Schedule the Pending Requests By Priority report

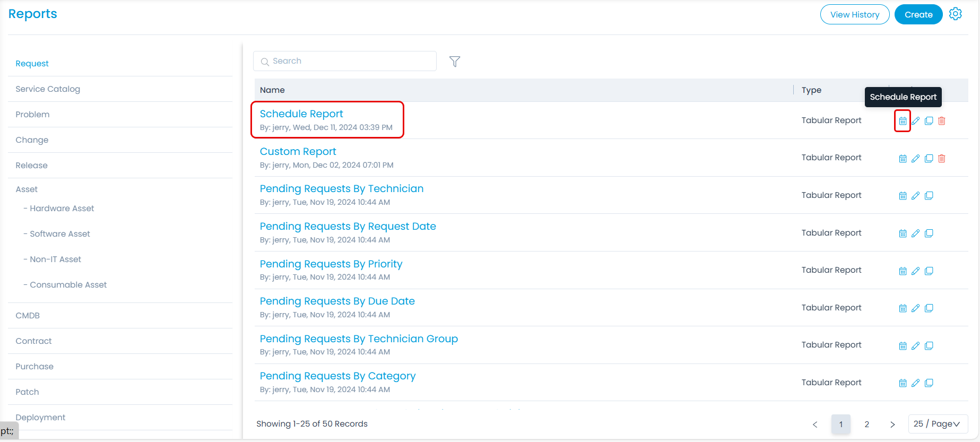click(x=903, y=271)
